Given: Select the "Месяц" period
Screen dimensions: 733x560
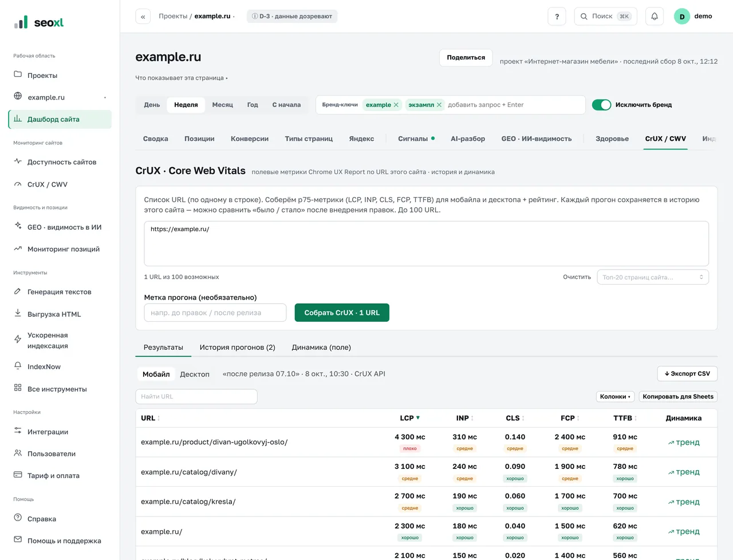Looking at the screenshot, I should click(x=222, y=105).
